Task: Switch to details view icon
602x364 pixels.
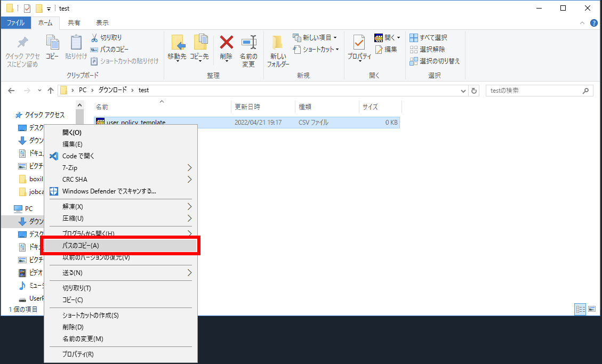Action: 580,309
